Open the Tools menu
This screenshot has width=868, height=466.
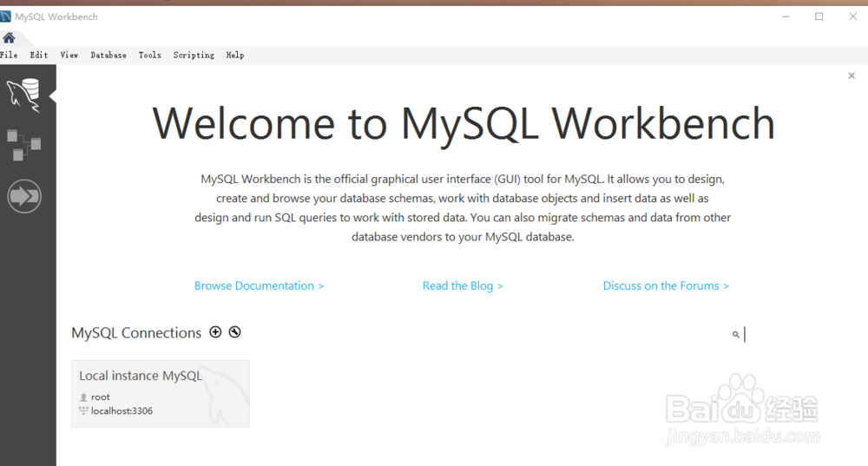pyautogui.click(x=149, y=55)
